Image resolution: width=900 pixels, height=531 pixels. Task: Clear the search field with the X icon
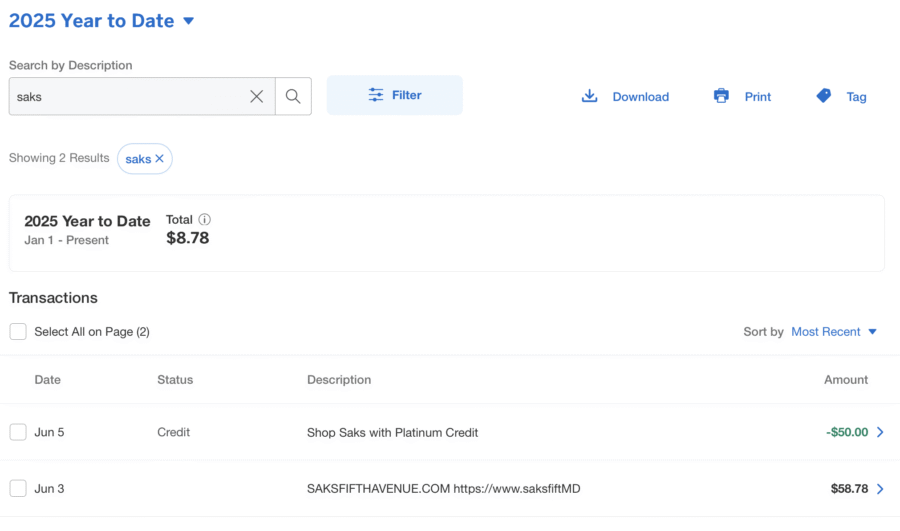pos(257,96)
